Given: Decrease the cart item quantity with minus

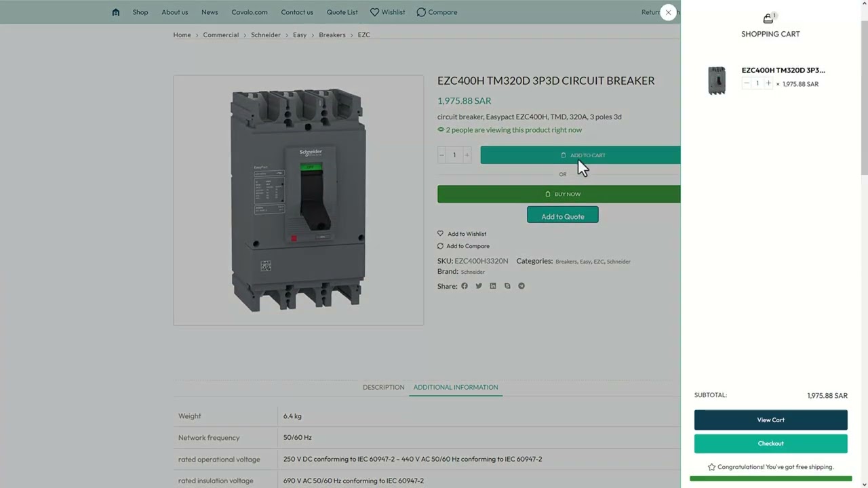Looking at the screenshot, I should coord(747,83).
